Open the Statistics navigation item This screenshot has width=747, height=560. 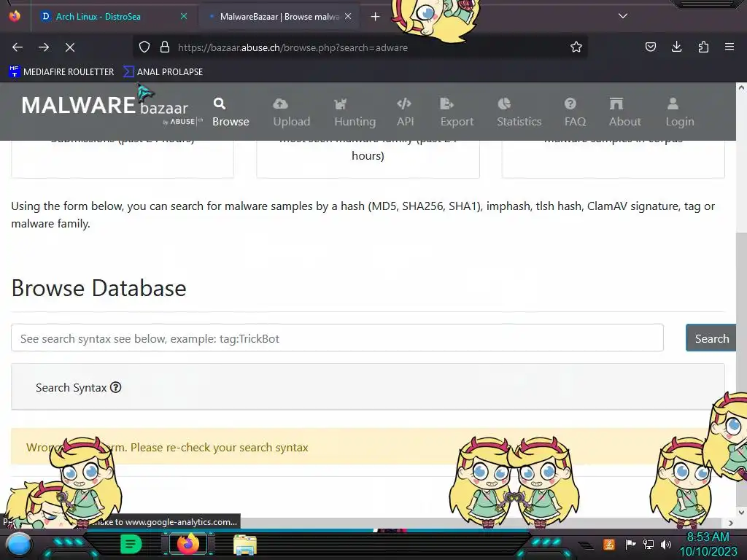[x=519, y=112]
